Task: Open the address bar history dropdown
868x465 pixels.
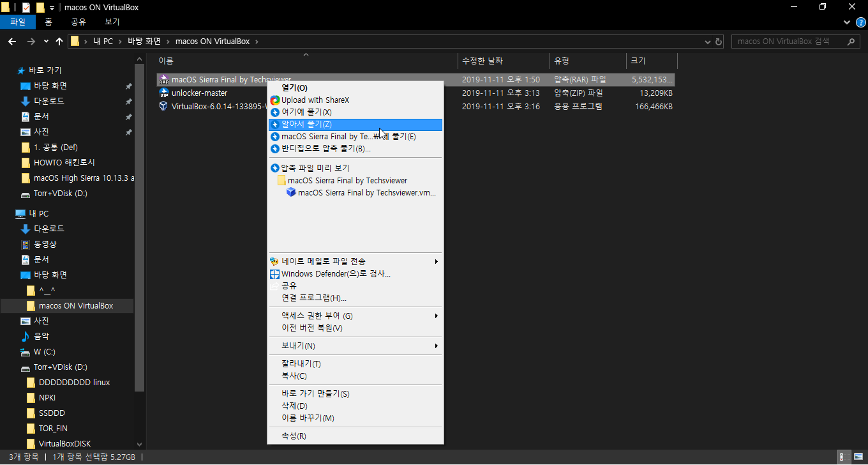Action: click(x=708, y=42)
